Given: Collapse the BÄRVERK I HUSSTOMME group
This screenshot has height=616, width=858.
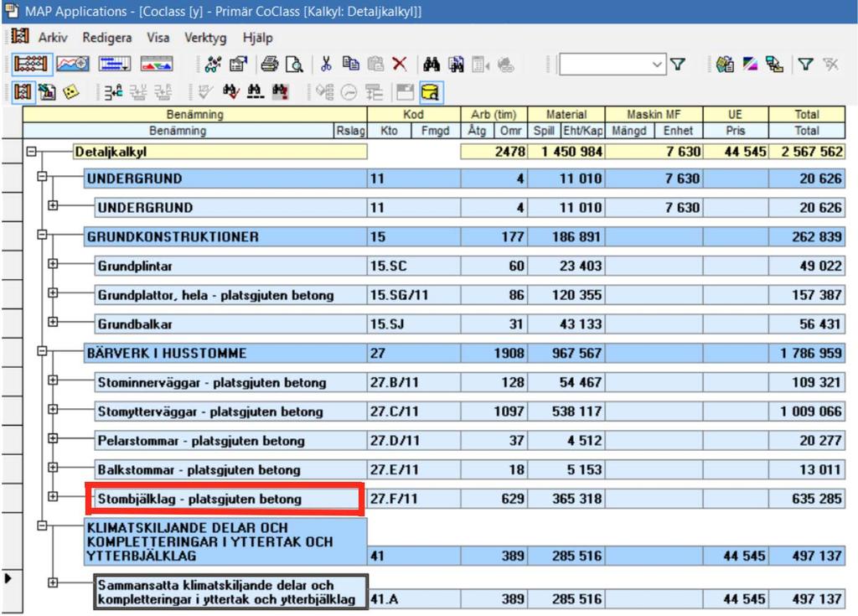Looking at the screenshot, I should tap(42, 351).
